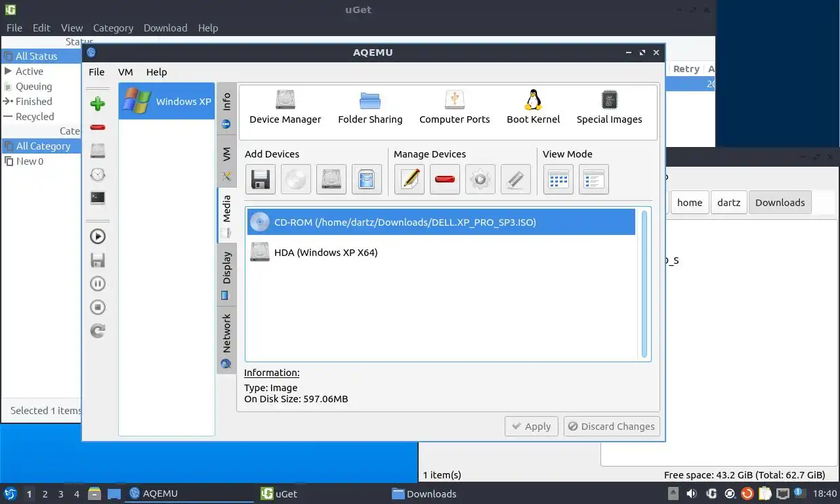The image size is (840, 504).
Task: Select All Status in uGet
Action: (x=42, y=56)
